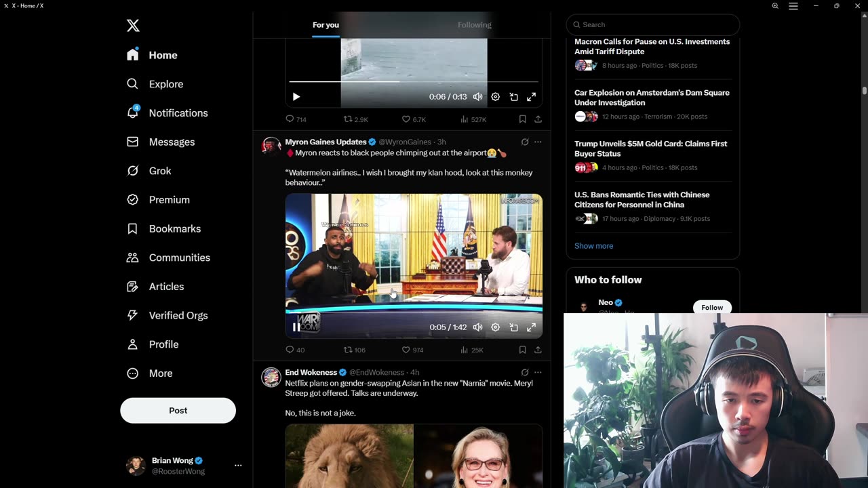This screenshot has height=488, width=868.
Task: Open Notifications in the sidebar
Action: [x=167, y=113]
